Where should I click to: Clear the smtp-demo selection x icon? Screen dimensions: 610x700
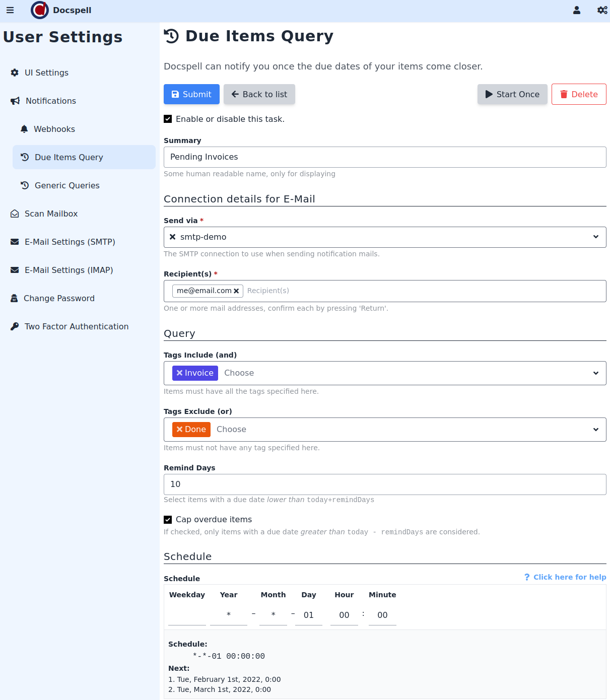pyautogui.click(x=172, y=237)
